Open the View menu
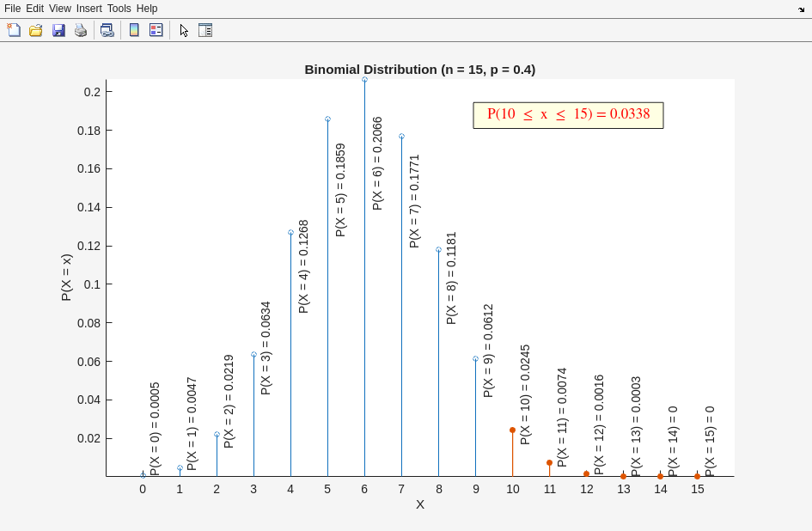Screen dimensions: 812x531 (60, 9)
